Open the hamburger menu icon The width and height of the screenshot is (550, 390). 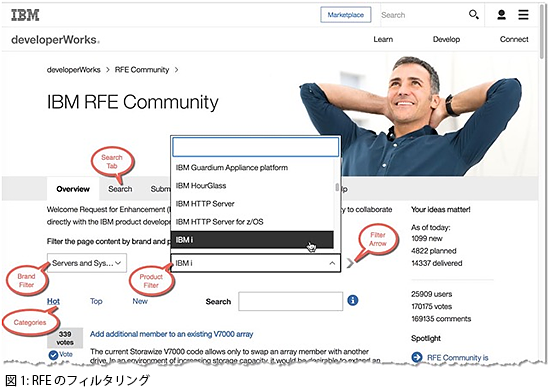point(523,15)
